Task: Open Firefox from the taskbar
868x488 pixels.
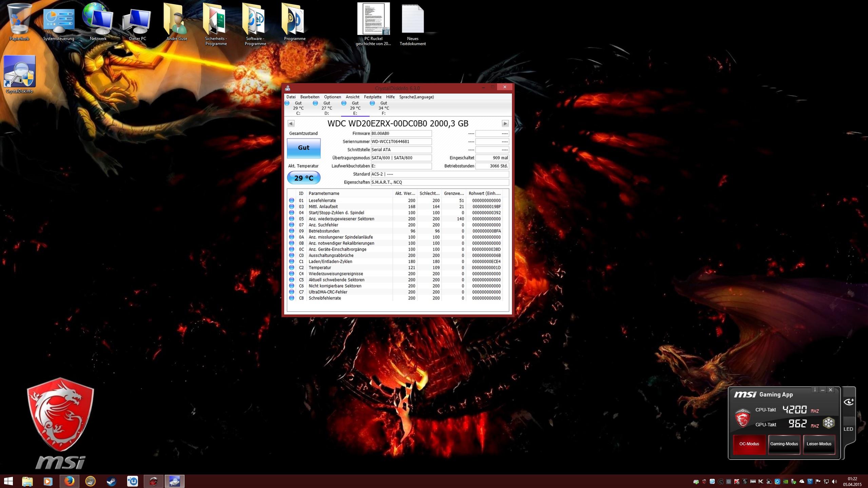Action: pos(69,481)
